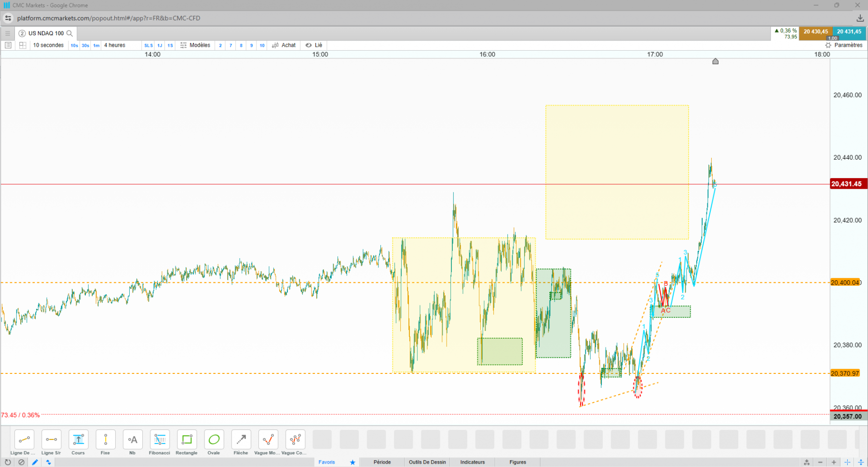Select the Cours price marker tool
The height and width of the screenshot is (467, 868).
click(78, 442)
